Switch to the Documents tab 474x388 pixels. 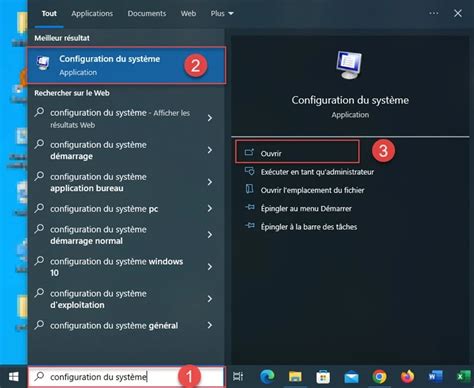pos(147,14)
